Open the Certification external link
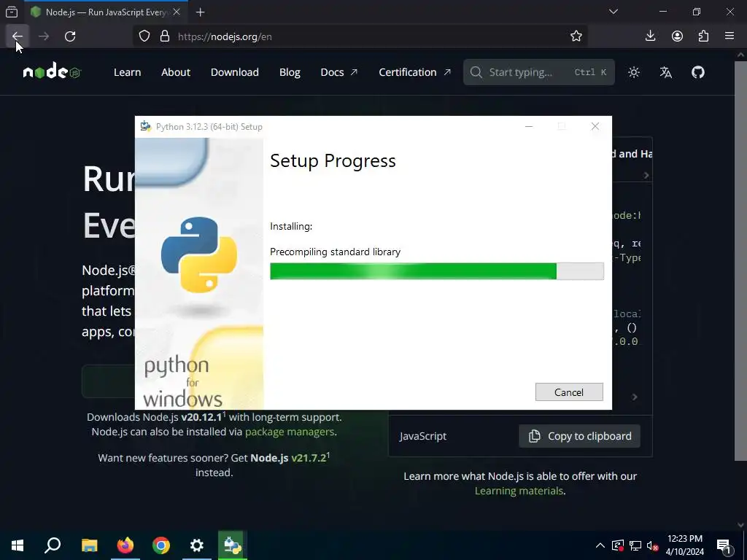747x560 pixels. [414, 72]
